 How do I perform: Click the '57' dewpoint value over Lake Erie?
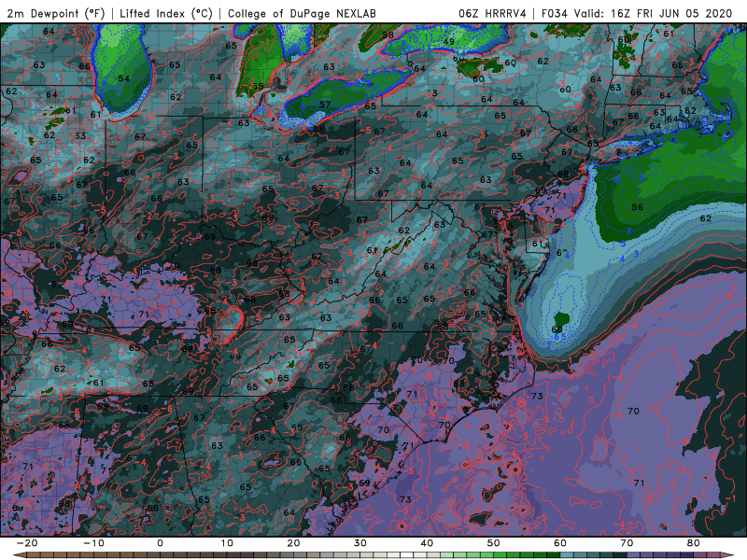[325, 105]
